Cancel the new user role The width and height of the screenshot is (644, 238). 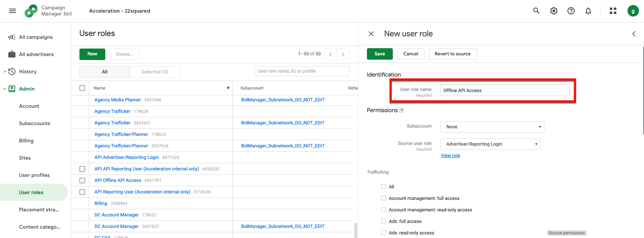pos(411,54)
